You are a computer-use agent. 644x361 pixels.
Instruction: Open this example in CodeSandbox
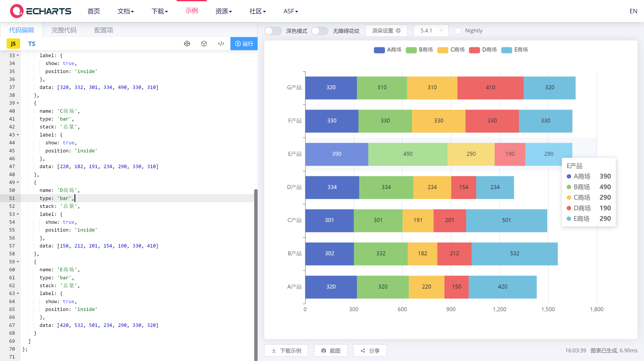(x=204, y=44)
